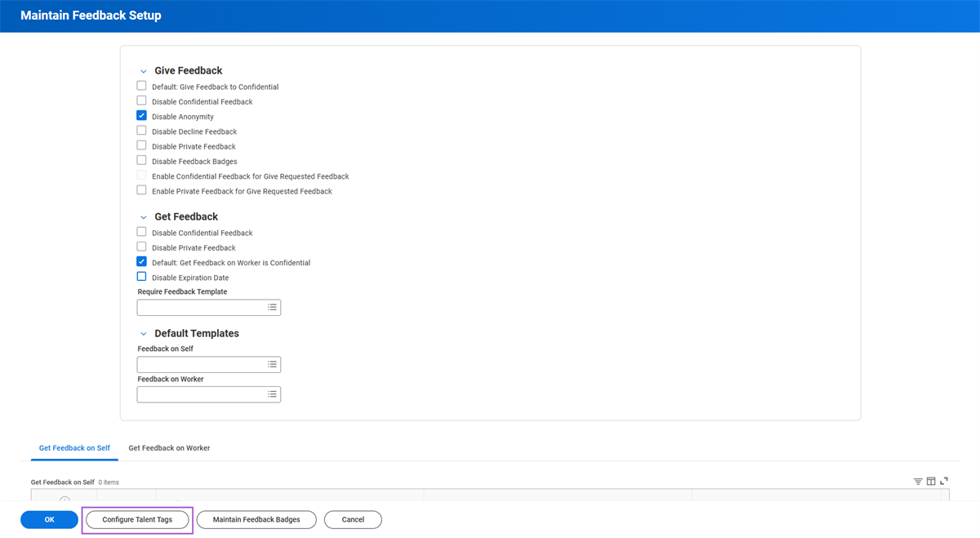Open the grid column preferences icon
Screen dimensions: 980x538
(x=931, y=482)
